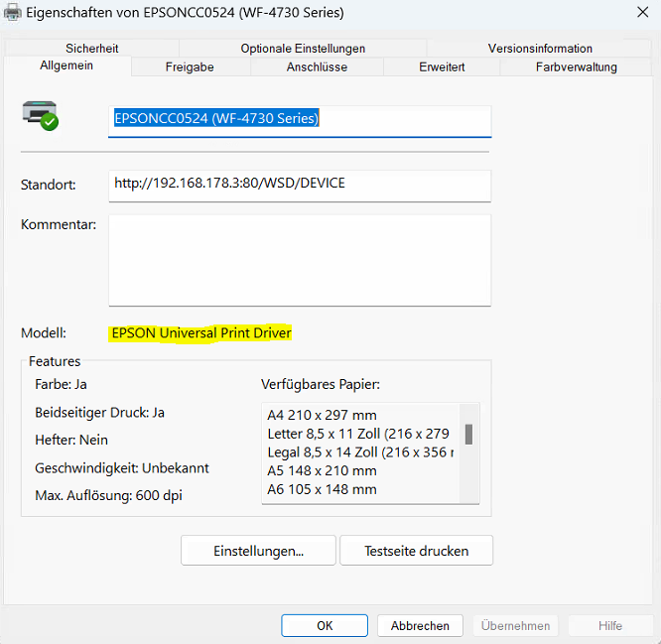The height and width of the screenshot is (644, 661).
Task: Click the Abbrechen button
Action: tap(420, 625)
